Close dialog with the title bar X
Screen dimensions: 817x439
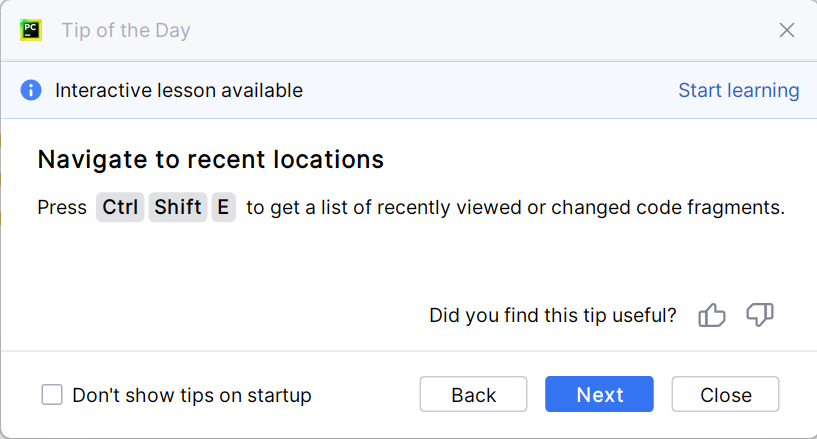click(787, 30)
